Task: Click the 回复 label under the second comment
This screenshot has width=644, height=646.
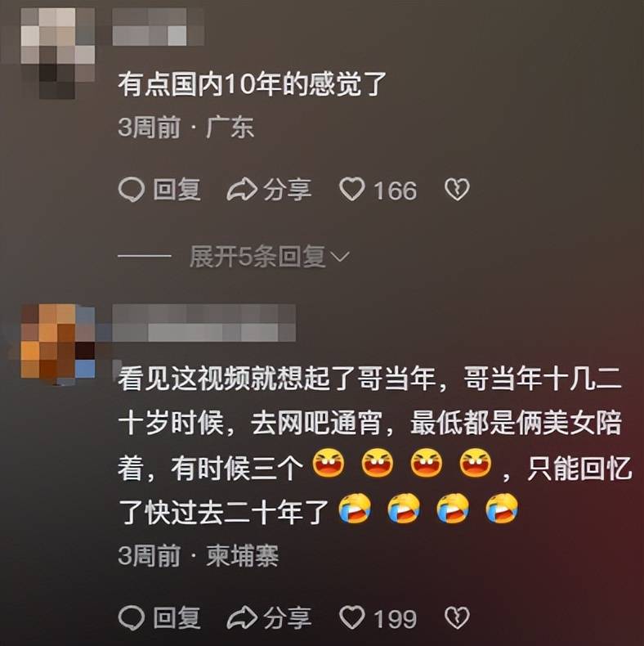Action: (x=177, y=618)
